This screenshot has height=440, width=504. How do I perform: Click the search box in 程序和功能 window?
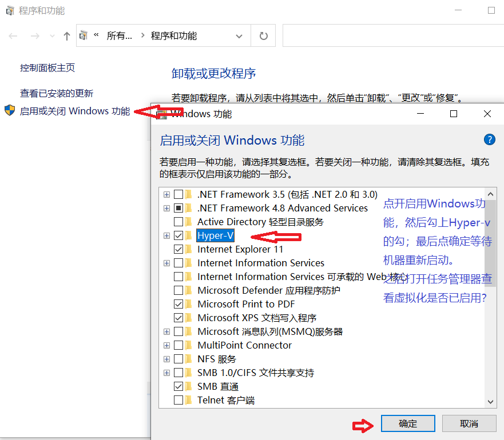pyautogui.click(x=393, y=35)
